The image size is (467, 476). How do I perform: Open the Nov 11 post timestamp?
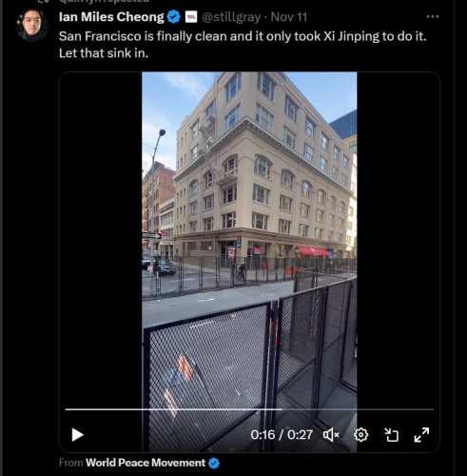pos(289,17)
